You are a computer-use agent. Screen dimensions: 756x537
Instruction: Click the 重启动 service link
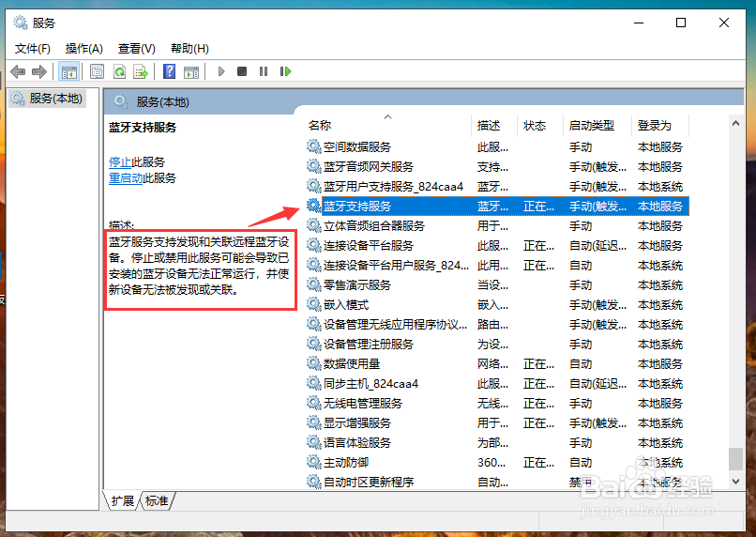tap(126, 178)
